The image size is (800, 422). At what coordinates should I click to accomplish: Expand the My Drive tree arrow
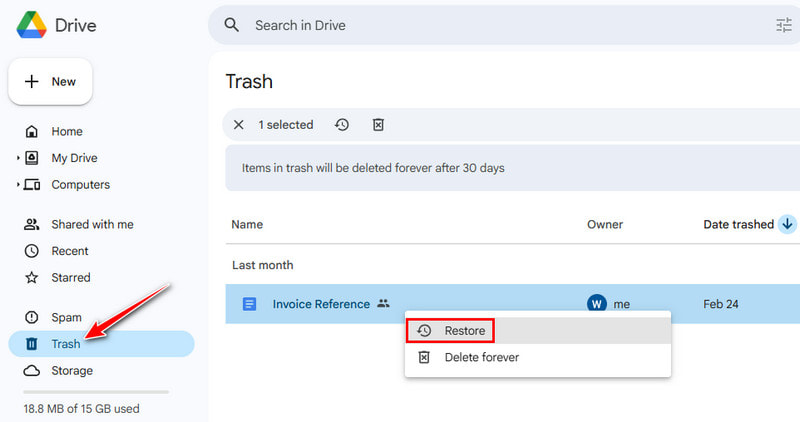point(18,158)
